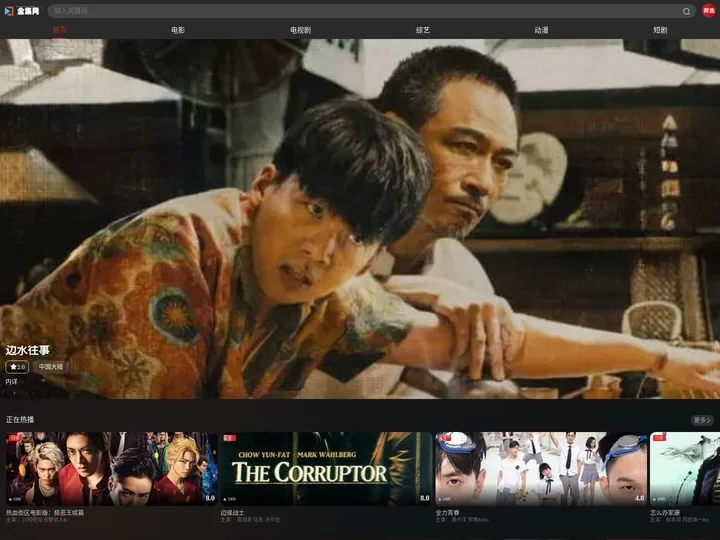
Task: Open the 综艺 tab
Action: click(x=423, y=30)
